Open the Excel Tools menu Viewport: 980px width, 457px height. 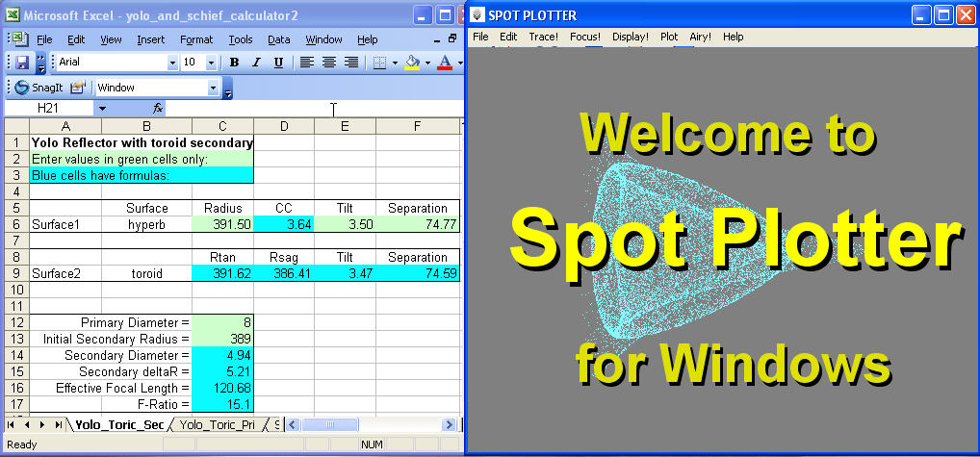pyautogui.click(x=240, y=39)
